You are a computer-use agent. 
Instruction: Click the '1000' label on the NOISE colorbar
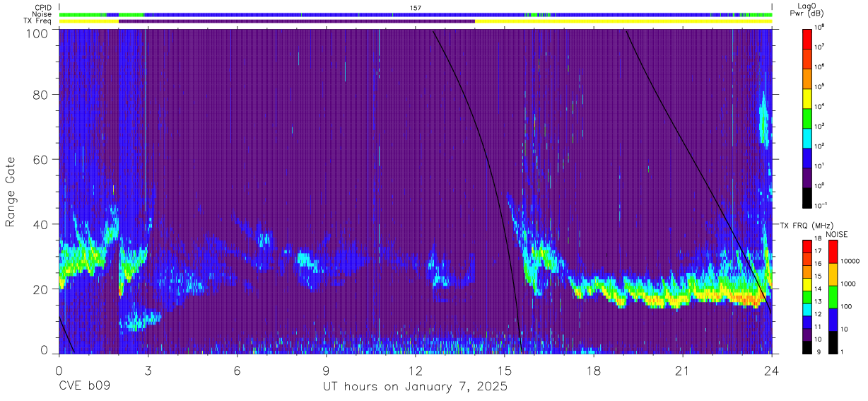848,284
